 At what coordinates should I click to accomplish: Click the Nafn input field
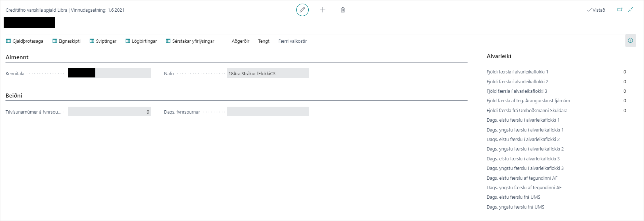click(x=267, y=73)
